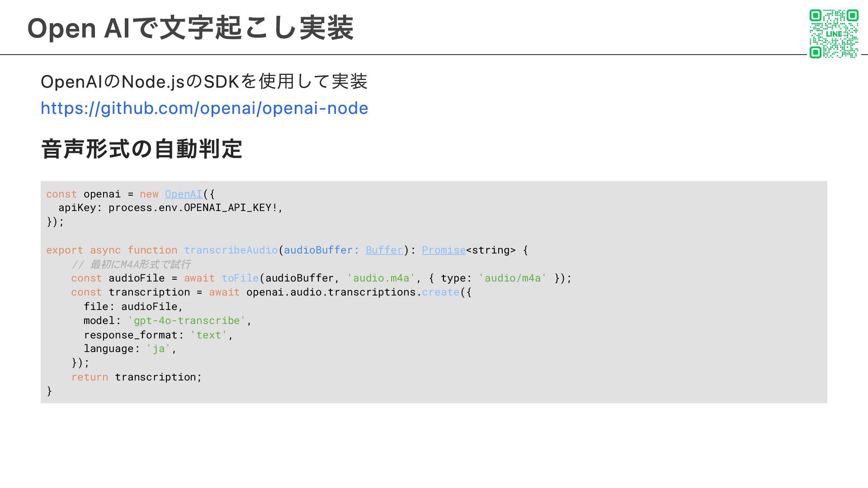Click the 'export async function' keywords

[112, 250]
